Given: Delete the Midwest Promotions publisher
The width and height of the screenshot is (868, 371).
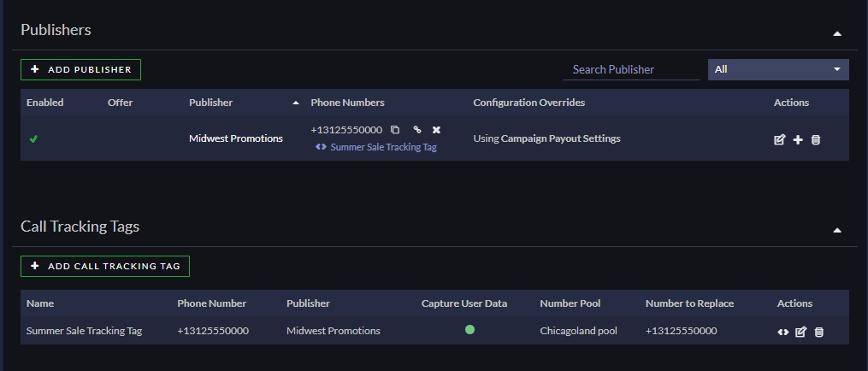Looking at the screenshot, I should 816,139.
